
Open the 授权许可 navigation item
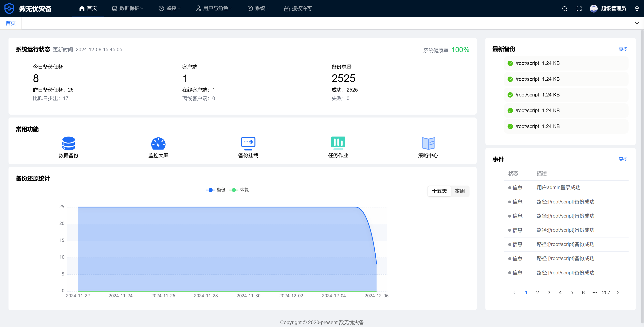click(x=298, y=9)
